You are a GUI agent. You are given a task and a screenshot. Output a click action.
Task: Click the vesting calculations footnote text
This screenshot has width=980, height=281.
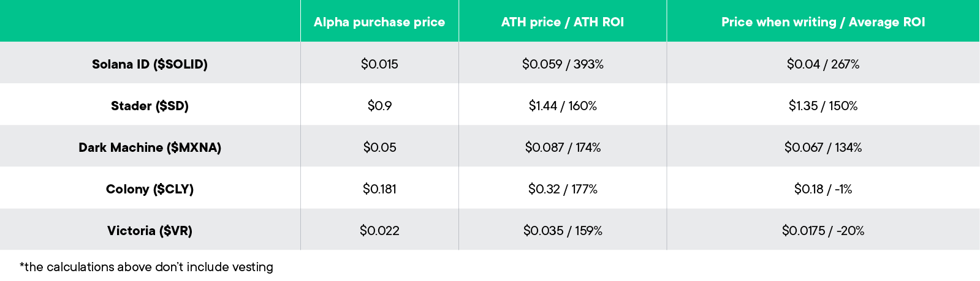click(x=146, y=267)
